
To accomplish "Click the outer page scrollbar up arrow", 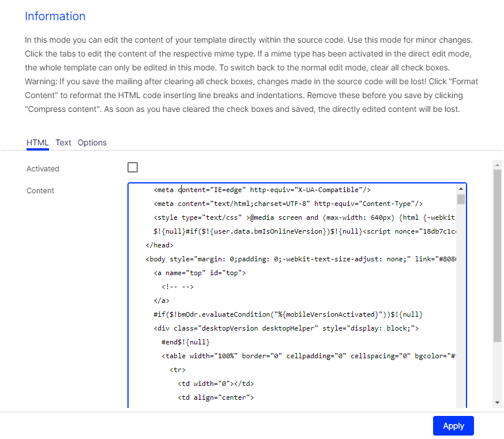I will coord(497,165).
